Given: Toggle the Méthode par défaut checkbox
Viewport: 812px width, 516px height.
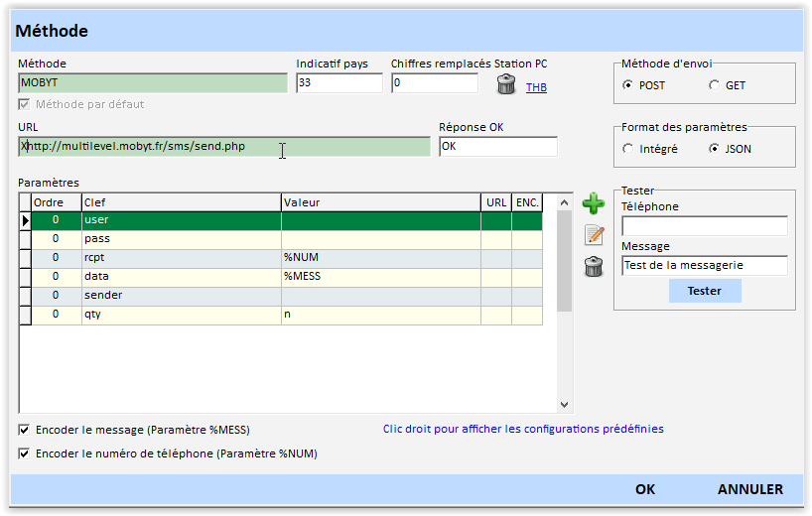Looking at the screenshot, I should click(x=24, y=104).
